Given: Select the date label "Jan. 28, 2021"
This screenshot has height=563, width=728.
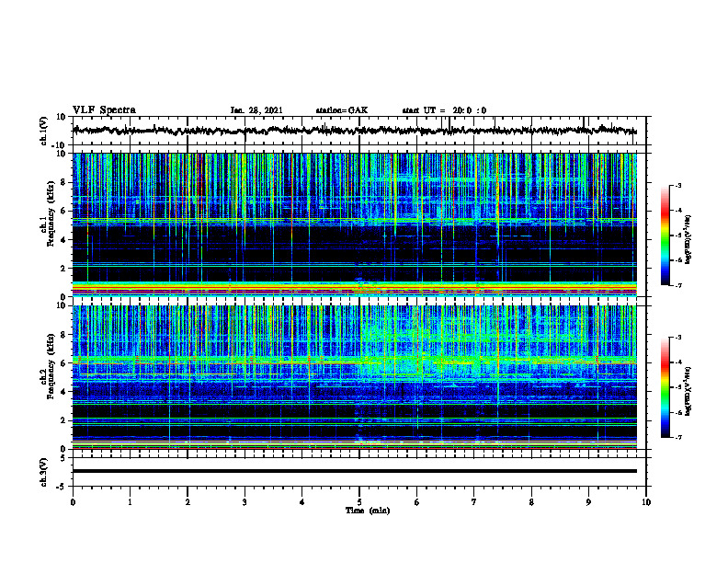Looking at the screenshot, I should (256, 110).
